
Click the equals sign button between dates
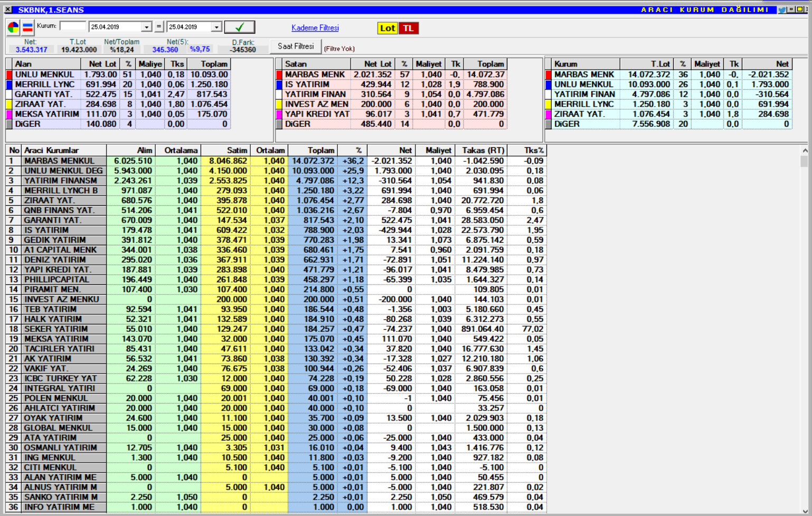tap(159, 26)
